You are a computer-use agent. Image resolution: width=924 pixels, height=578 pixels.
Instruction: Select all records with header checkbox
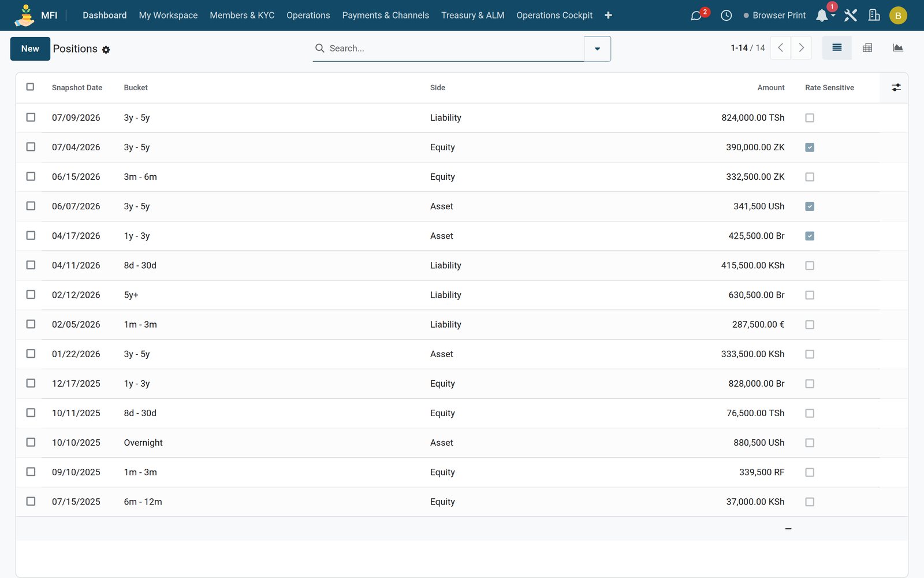click(x=31, y=87)
